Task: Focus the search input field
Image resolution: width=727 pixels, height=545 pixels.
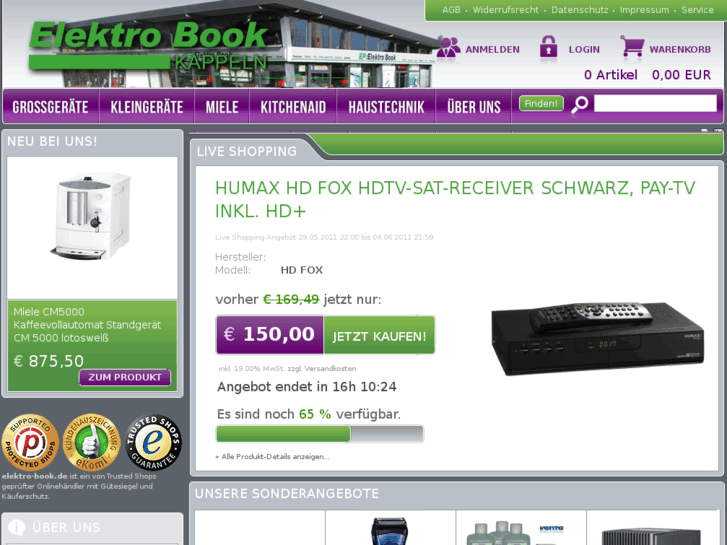Action: 655,103
